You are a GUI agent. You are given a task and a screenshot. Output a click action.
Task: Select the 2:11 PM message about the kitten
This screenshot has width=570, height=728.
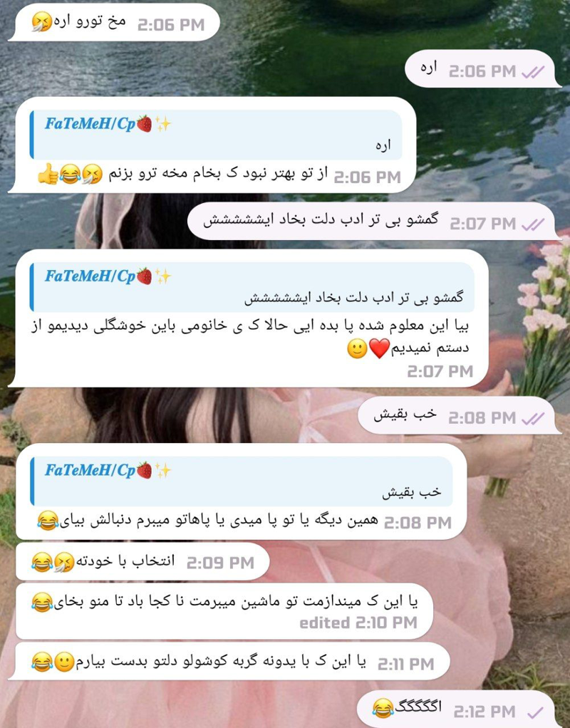(233, 662)
